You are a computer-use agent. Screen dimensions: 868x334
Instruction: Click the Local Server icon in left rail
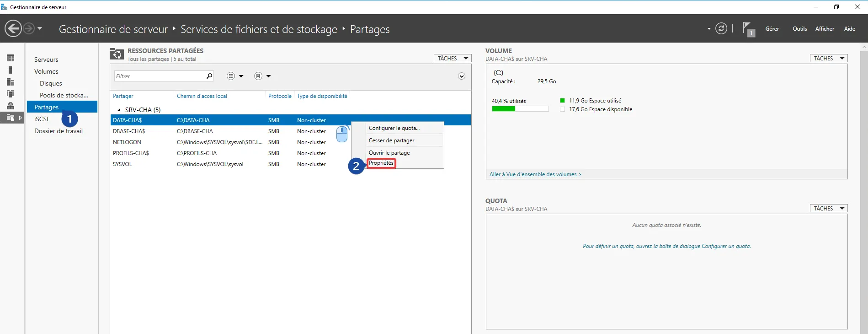click(x=11, y=70)
